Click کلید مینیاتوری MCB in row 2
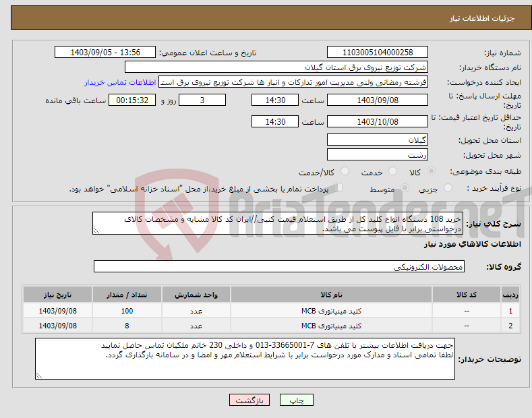The height and width of the screenshot is (418, 532). [x=331, y=326]
